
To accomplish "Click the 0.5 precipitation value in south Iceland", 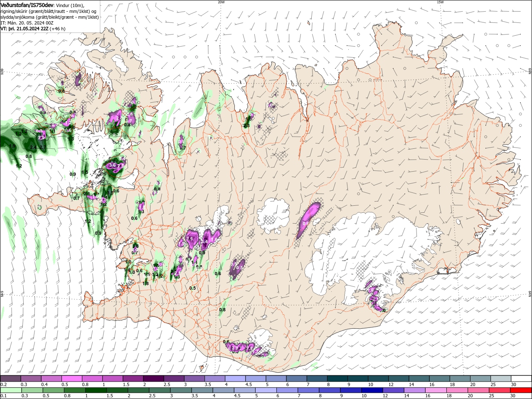I will (x=192, y=288).
